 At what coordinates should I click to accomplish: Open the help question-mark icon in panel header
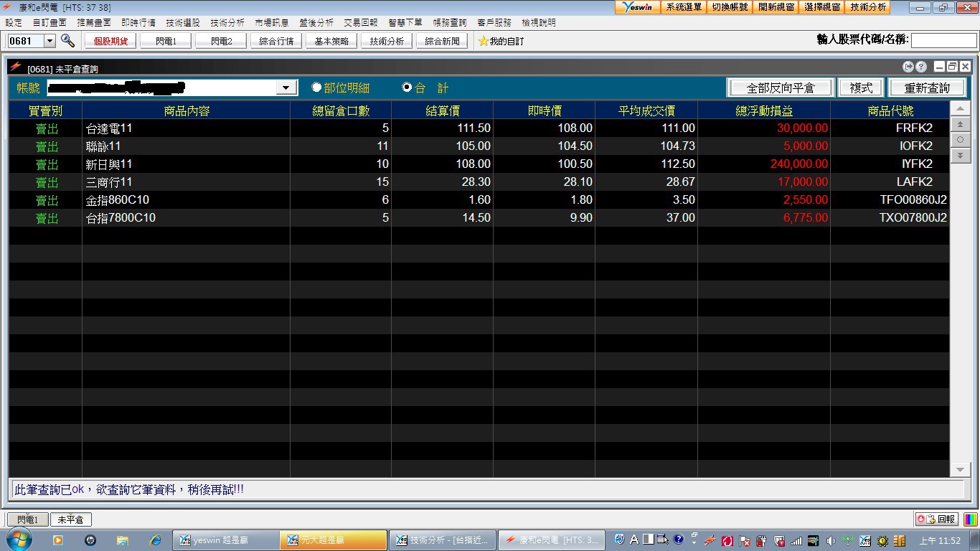[x=921, y=67]
